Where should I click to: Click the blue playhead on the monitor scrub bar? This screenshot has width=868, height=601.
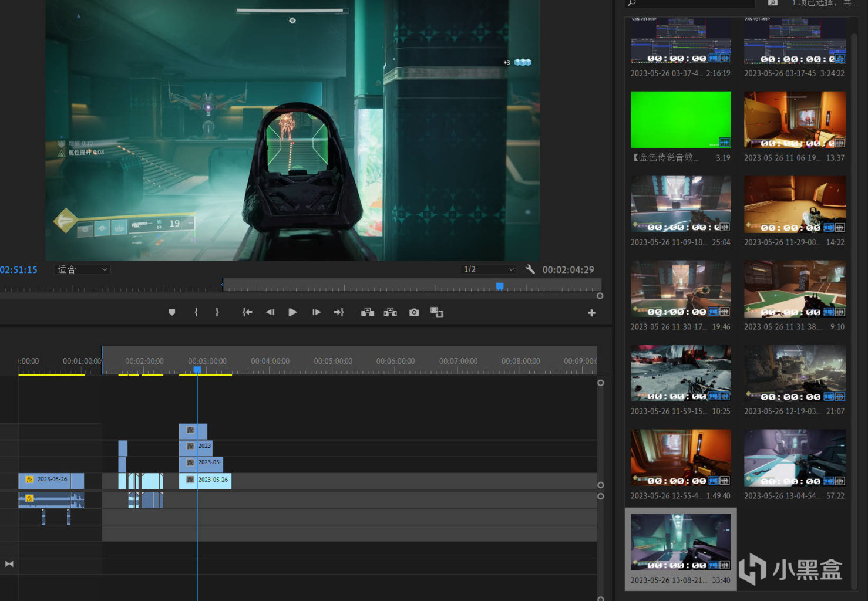[500, 286]
